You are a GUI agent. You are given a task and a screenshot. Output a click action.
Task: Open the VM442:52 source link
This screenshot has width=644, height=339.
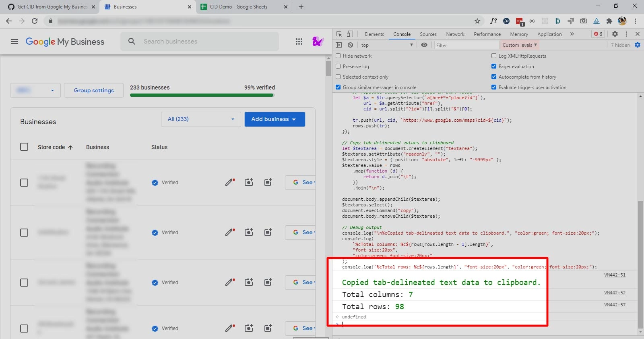pyautogui.click(x=615, y=293)
